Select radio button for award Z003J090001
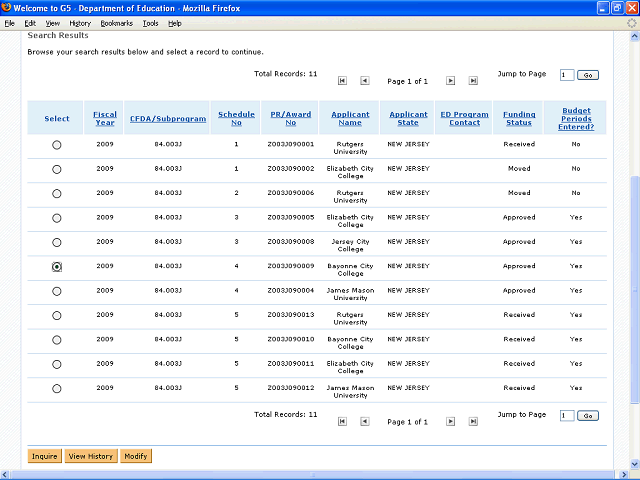640x480 pixels. pyautogui.click(x=56, y=145)
